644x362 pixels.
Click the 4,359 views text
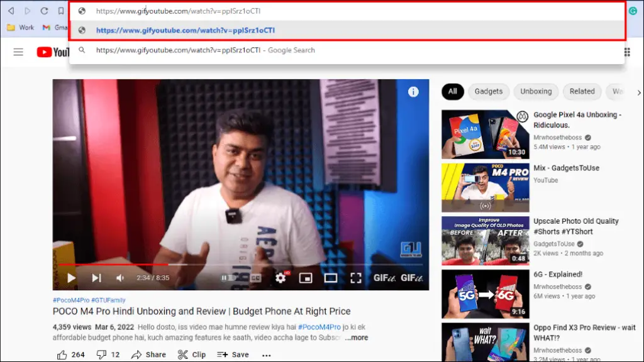click(x=72, y=327)
